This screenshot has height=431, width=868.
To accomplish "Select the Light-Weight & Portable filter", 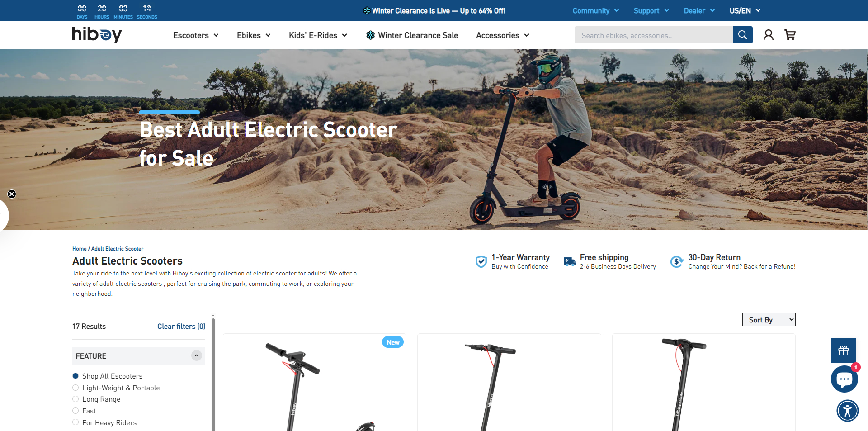I will point(116,388).
